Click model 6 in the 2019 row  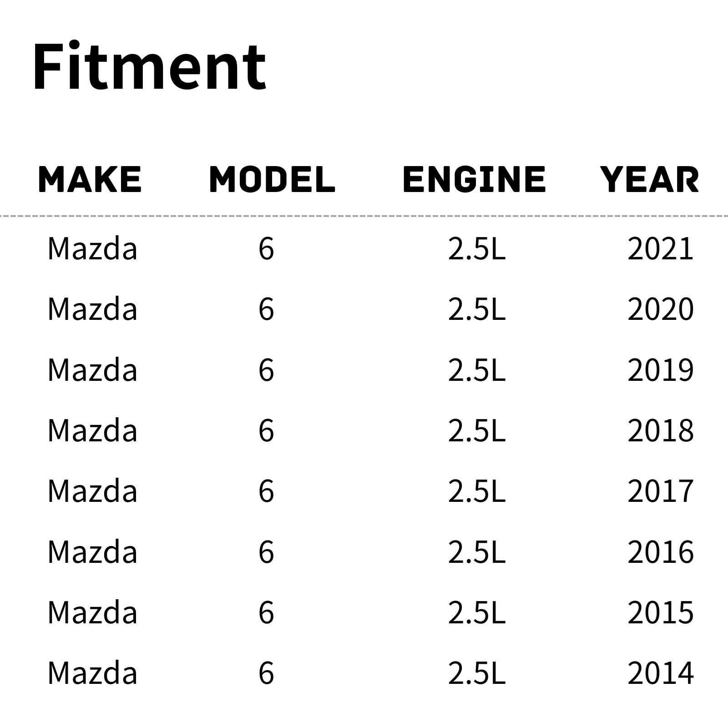click(266, 370)
